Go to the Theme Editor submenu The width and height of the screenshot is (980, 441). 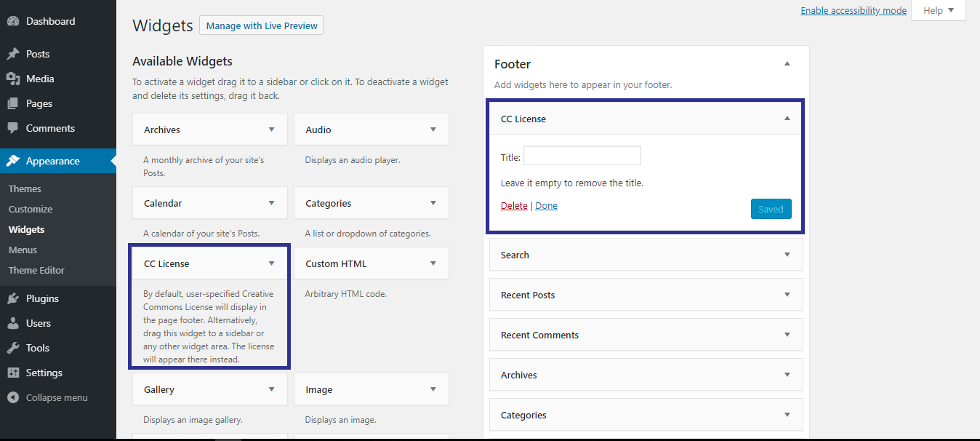(x=36, y=270)
